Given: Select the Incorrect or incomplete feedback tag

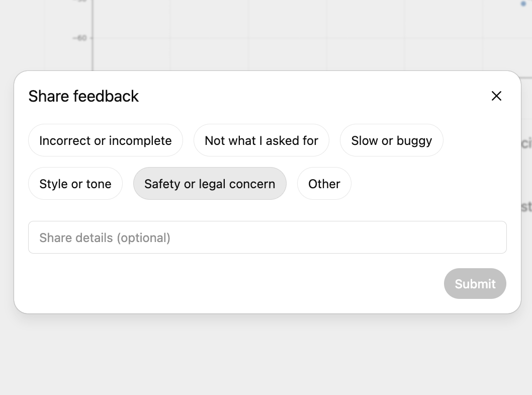Looking at the screenshot, I should pyautogui.click(x=105, y=140).
